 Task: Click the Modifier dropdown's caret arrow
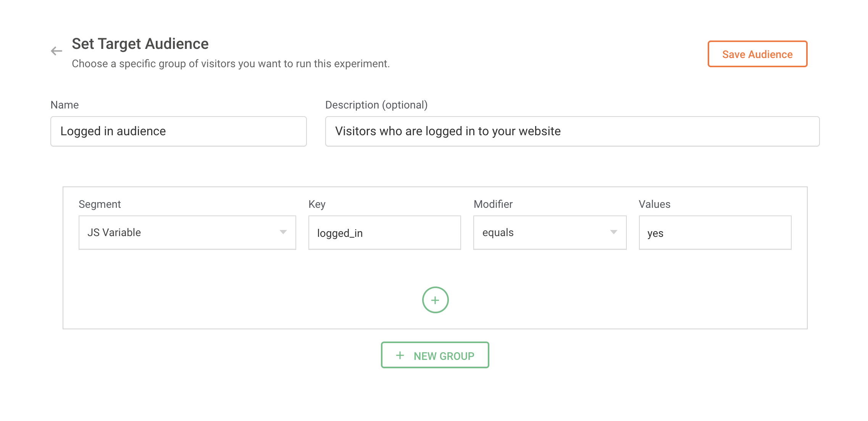pos(613,232)
